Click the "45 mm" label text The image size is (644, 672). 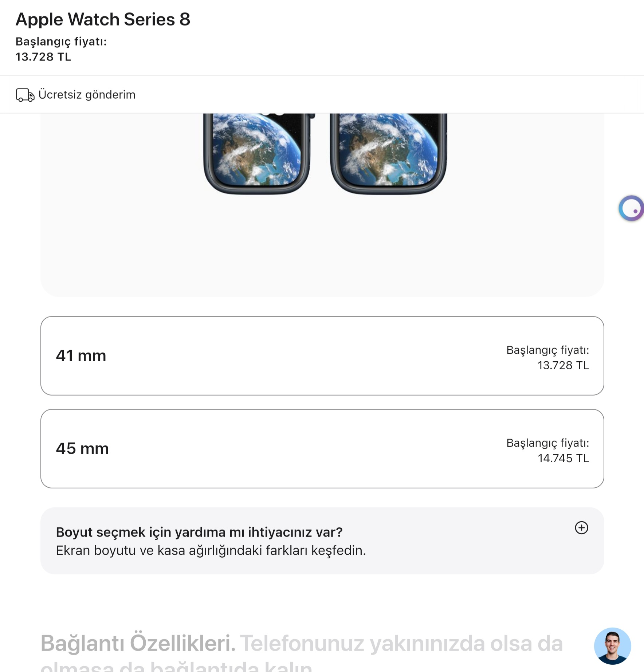(x=82, y=449)
